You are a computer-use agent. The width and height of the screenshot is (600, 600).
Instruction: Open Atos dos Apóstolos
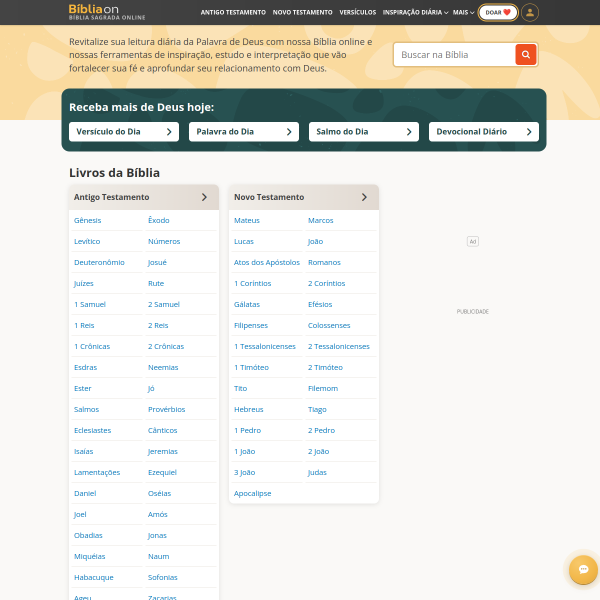click(267, 262)
